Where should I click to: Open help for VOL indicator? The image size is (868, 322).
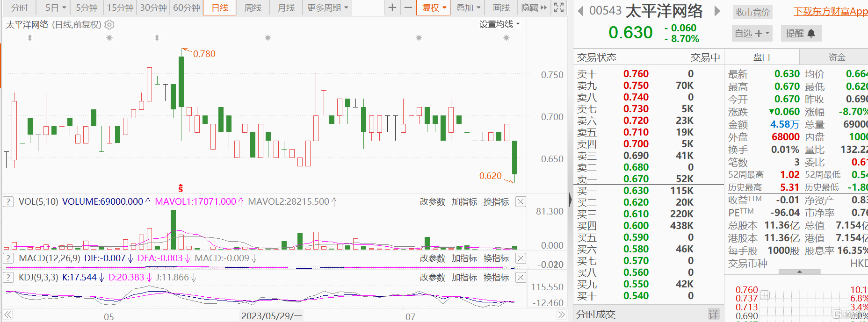click(x=8, y=201)
